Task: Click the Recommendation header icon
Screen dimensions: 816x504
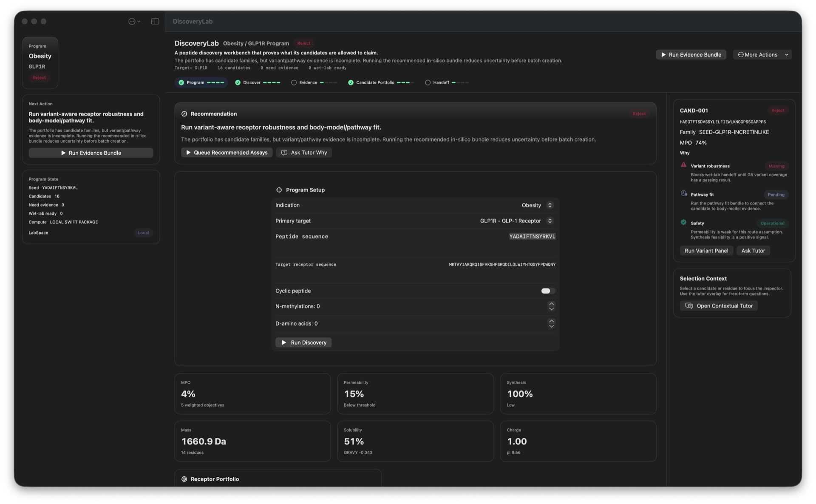Action: 184,114
